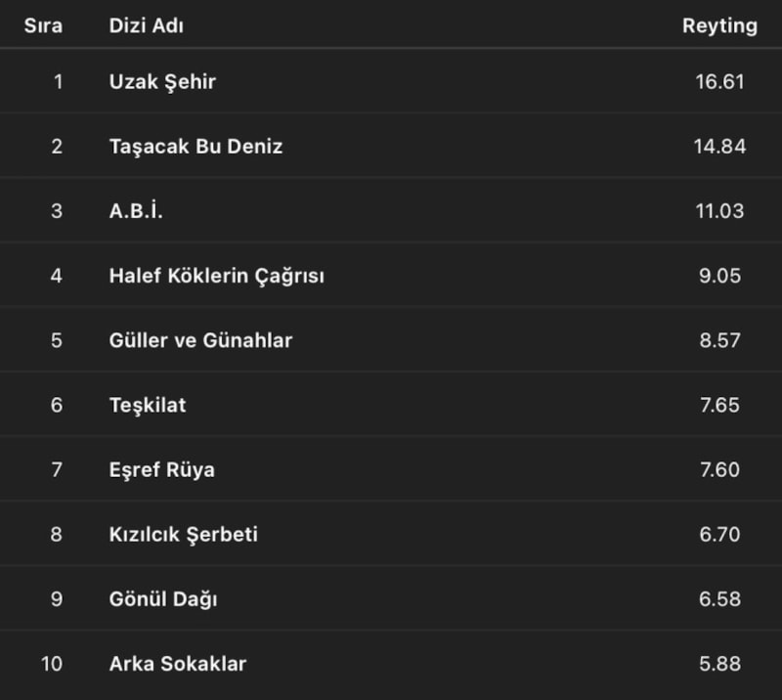
Task: Select the 9.05 rating cell
Action: click(x=721, y=276)
